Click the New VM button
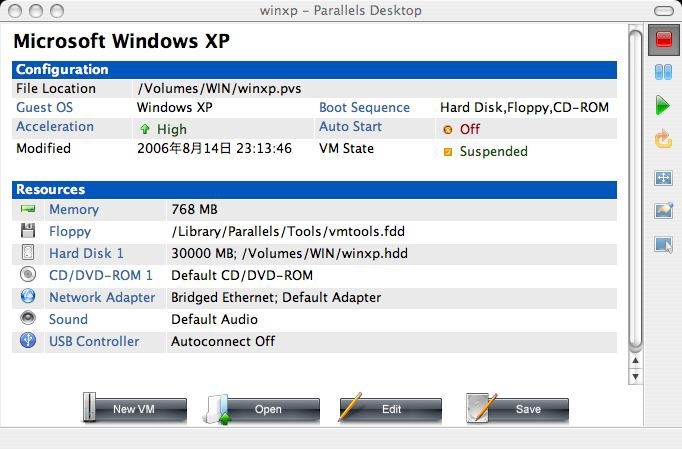 click(135, 409)
